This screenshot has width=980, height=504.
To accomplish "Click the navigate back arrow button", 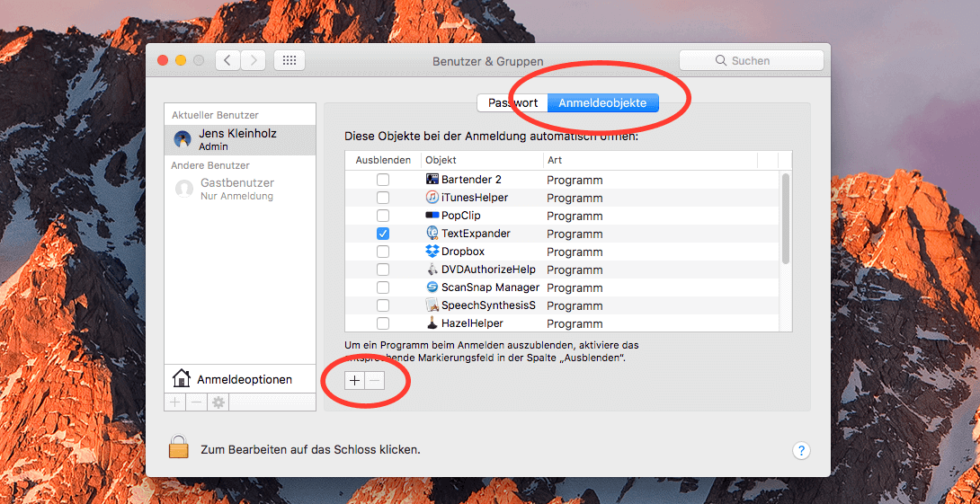I will (227, 60).
